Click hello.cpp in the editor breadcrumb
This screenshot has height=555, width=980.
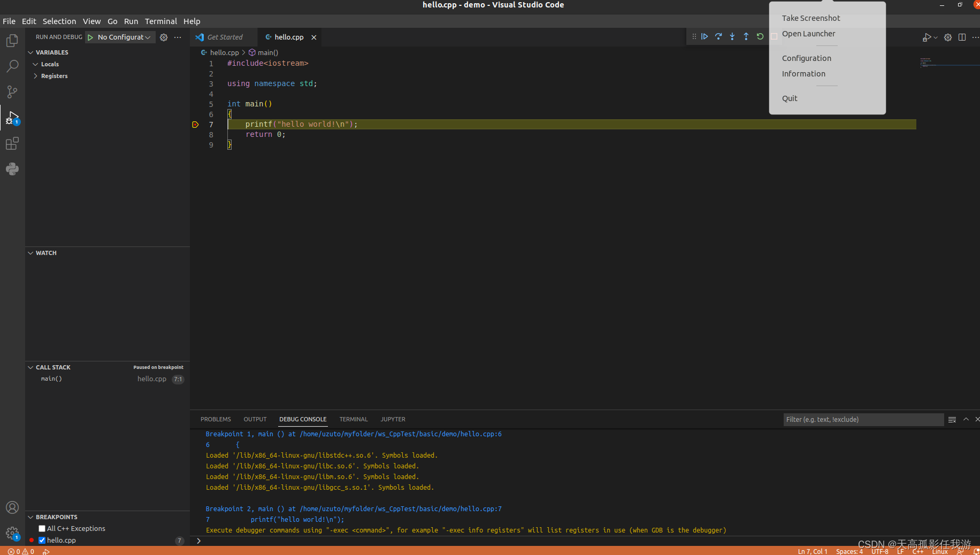(224, 52)
